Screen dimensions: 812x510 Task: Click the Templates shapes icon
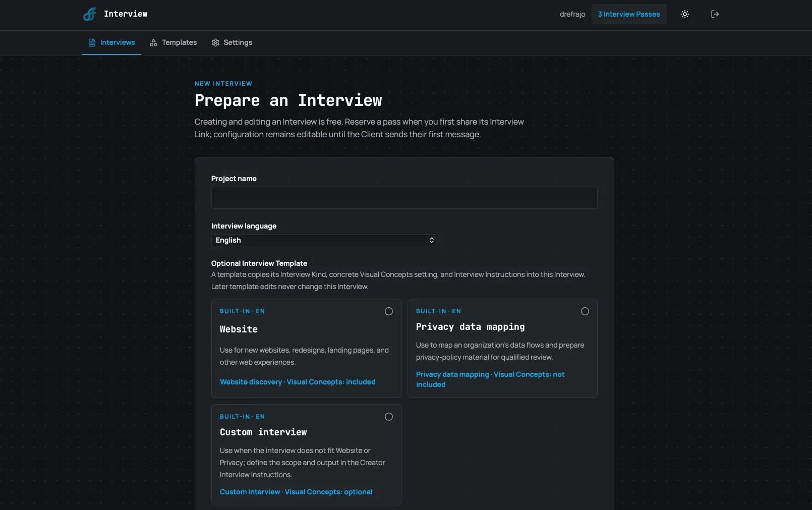(153, 43)
